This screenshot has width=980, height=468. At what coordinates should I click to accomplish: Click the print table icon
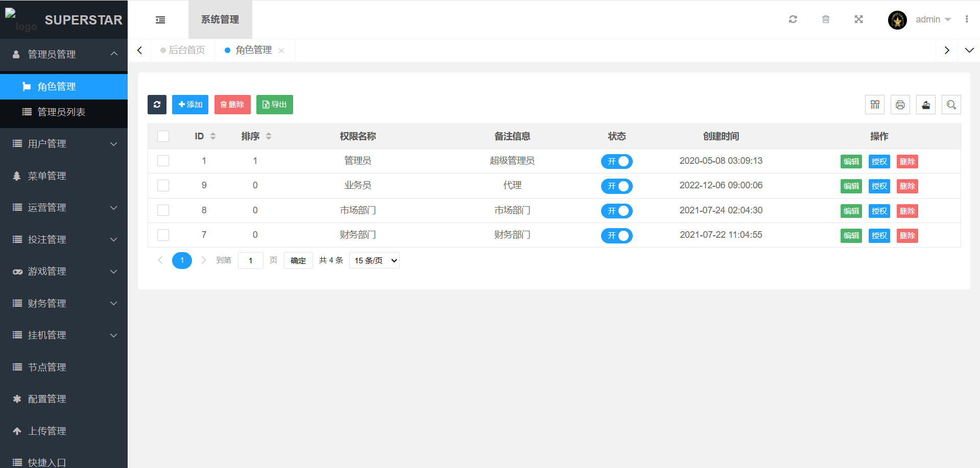900,105
